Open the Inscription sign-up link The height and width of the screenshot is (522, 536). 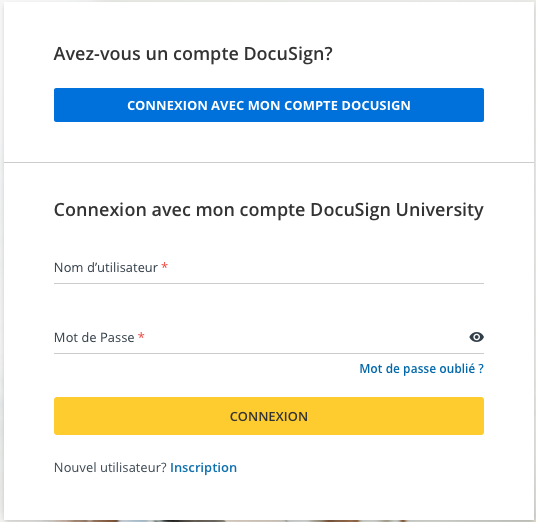[x=203, y=467]
